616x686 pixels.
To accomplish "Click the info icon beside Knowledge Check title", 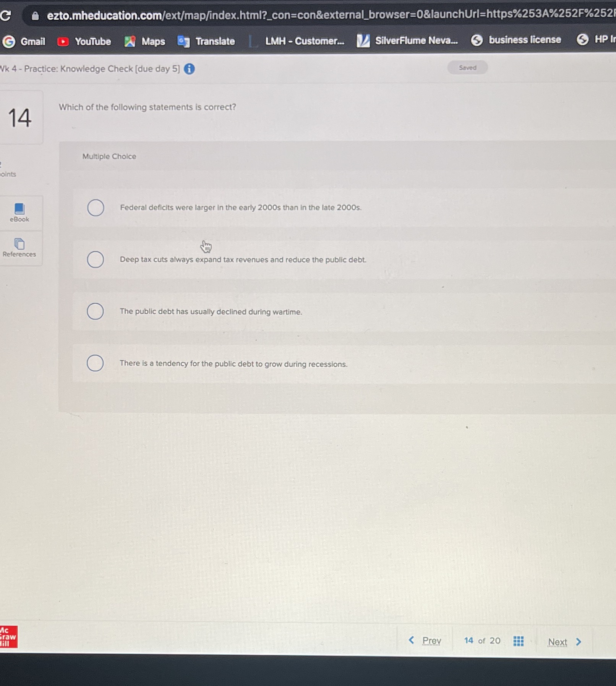I will tap(189, 69).
